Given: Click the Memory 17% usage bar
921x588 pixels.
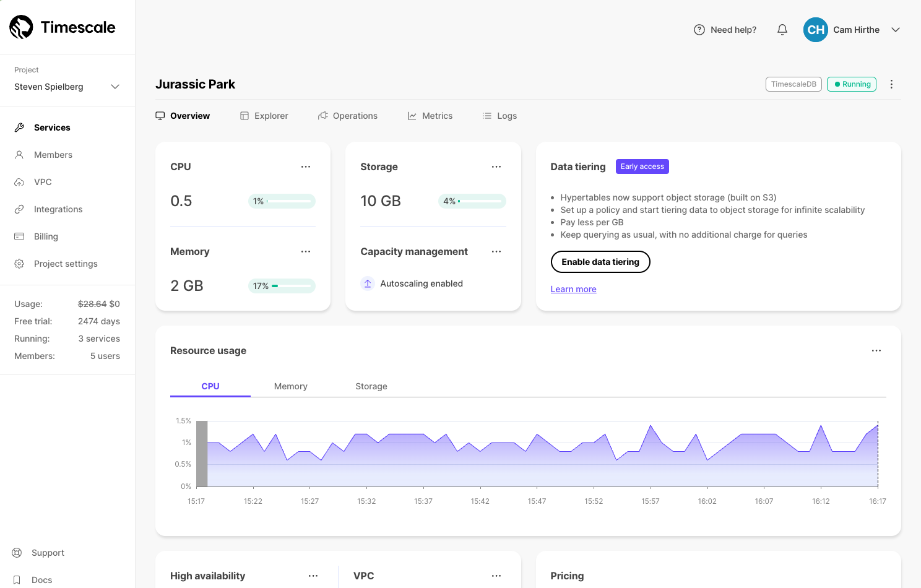Looking at the screenshot, I should click(x=282, y=286).
